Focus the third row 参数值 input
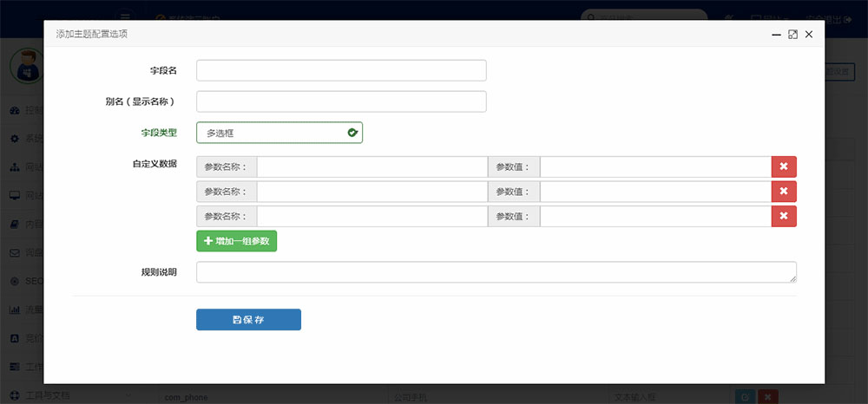 point(655,216)
